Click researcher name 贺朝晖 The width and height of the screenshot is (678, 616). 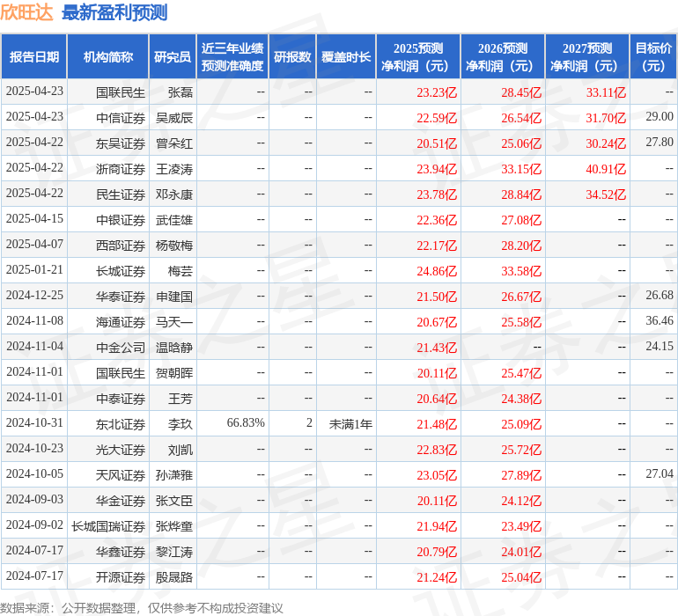point(174,373)
